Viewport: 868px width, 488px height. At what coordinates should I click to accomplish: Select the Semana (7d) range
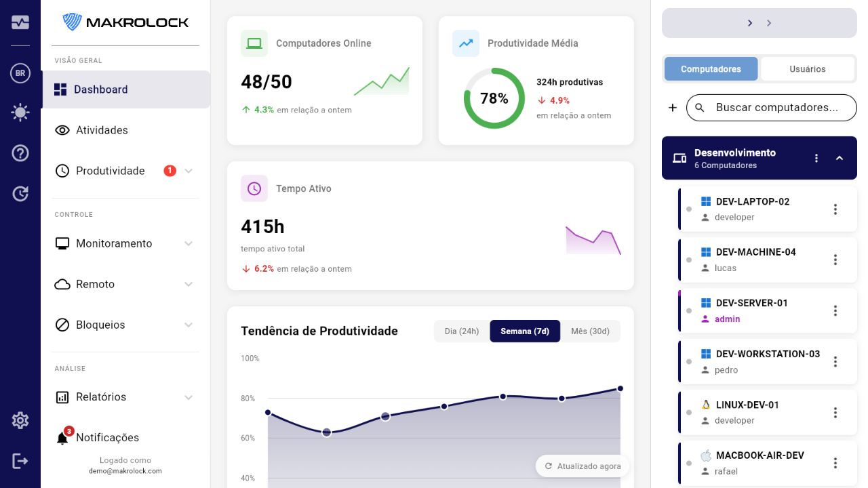click(525, 331)
